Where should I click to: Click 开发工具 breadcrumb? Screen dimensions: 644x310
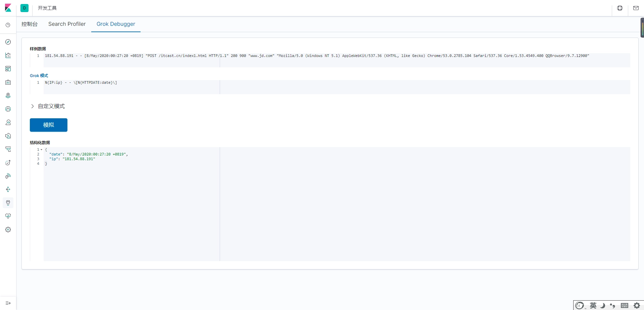coord(47,8)
